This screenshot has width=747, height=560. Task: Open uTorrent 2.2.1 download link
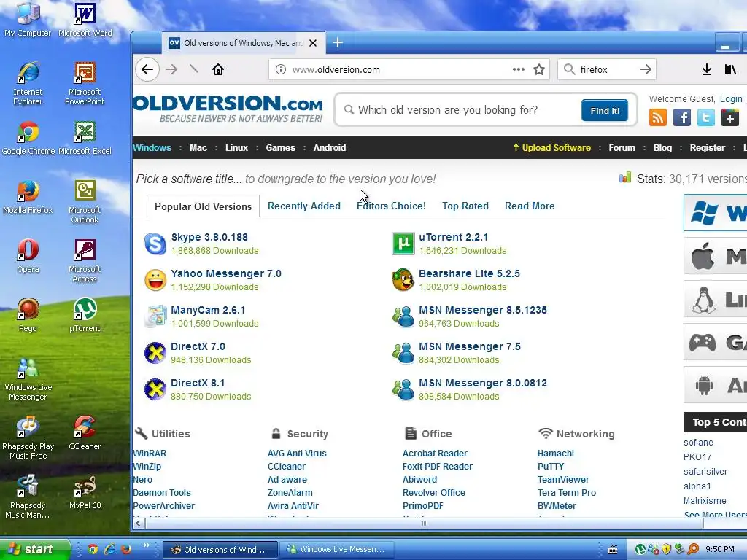coord(454,237)
